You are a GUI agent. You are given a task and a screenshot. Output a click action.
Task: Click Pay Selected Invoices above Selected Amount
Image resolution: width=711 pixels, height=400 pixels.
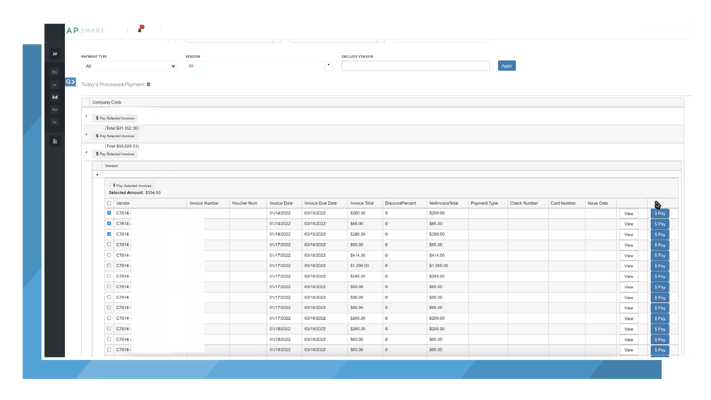132,185
